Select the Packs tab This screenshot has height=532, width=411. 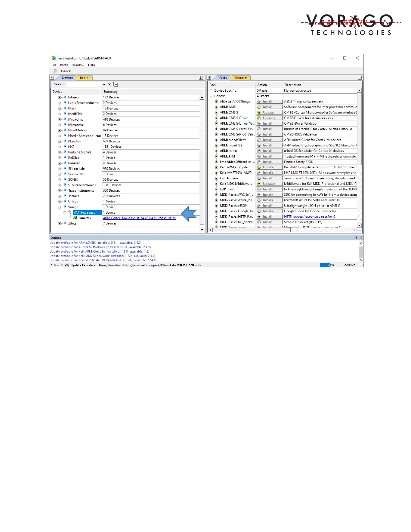coord(223,78)
